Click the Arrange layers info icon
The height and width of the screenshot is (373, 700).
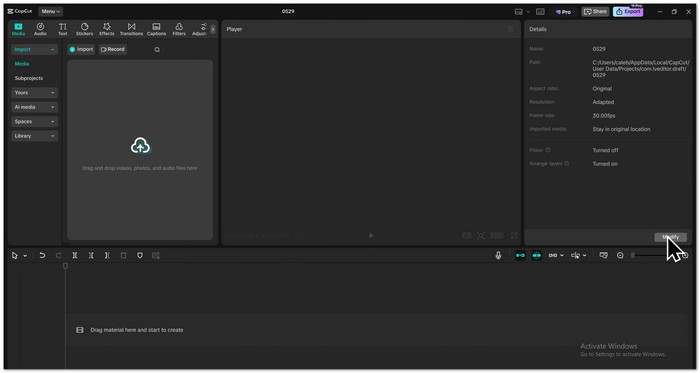coord(567,164)
